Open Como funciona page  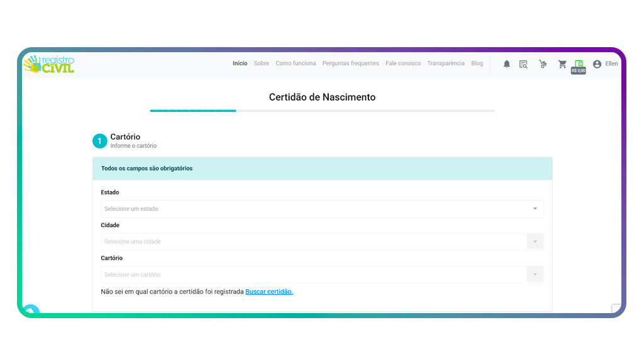pyautogui.click(x=296, y=64)
